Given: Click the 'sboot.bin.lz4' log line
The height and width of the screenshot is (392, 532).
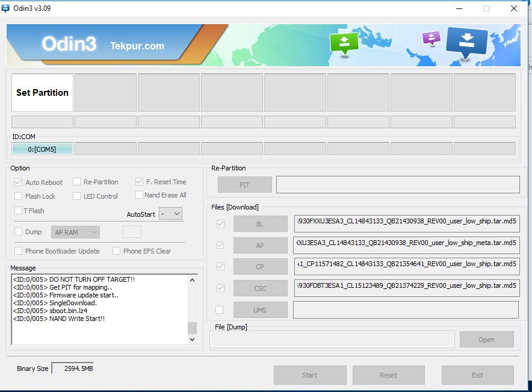Looking at the screenshot, I should pyautogui.click(x=50, y=311).
